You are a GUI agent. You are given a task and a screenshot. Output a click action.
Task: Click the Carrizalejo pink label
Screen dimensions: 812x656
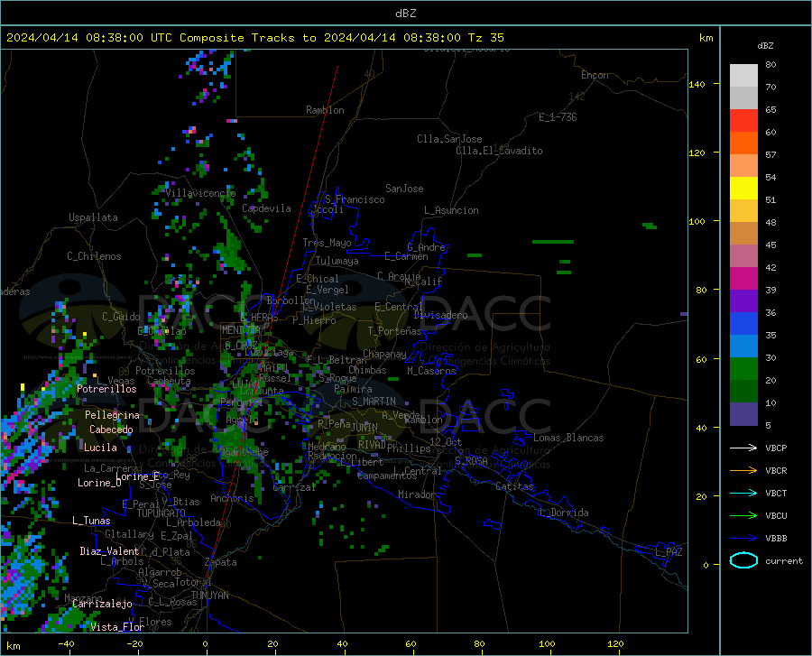tap(102, 604)
